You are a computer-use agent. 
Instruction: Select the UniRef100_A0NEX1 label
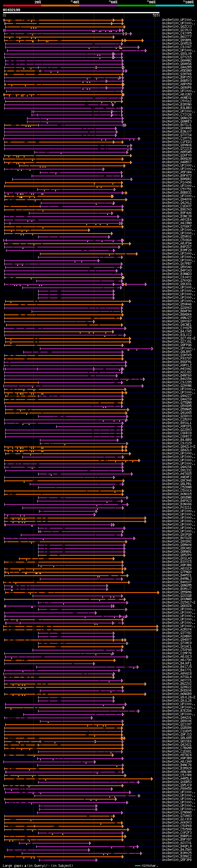click(x=177, y=98)
